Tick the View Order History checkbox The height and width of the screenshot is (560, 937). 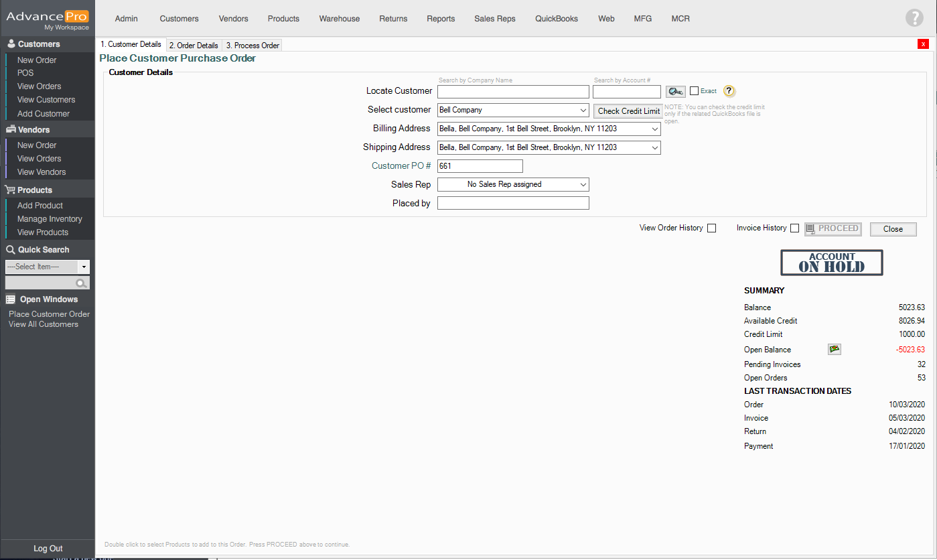(711, 228)
